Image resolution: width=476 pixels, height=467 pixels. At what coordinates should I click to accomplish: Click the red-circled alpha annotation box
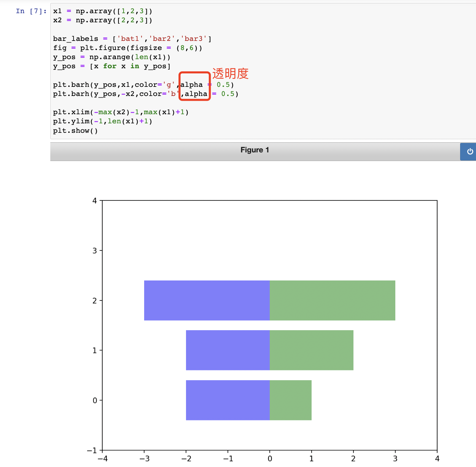click(x=194, y=85)
